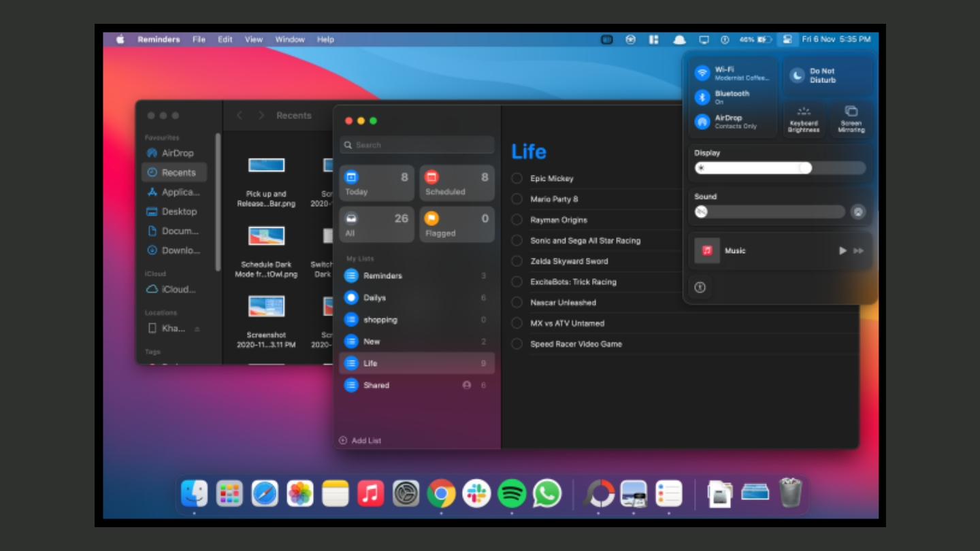Open the View menu in the menu bar
This screenshot has height=551, width=980.
click(x=252, y=39)
